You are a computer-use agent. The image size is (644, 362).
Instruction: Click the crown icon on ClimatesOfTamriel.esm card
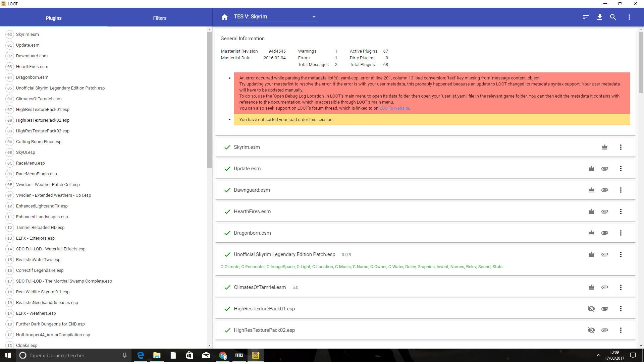591,287
